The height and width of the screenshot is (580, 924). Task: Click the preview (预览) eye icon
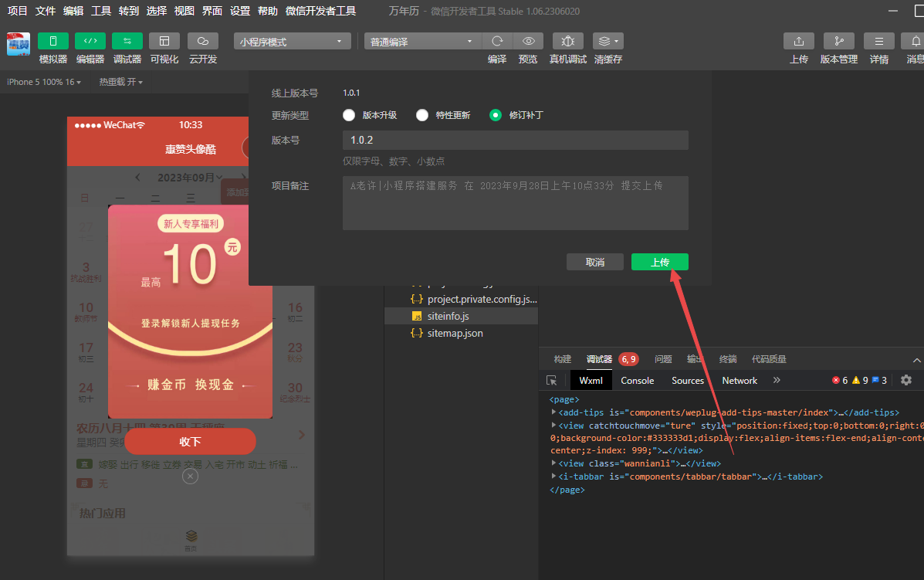pos(529,41)
